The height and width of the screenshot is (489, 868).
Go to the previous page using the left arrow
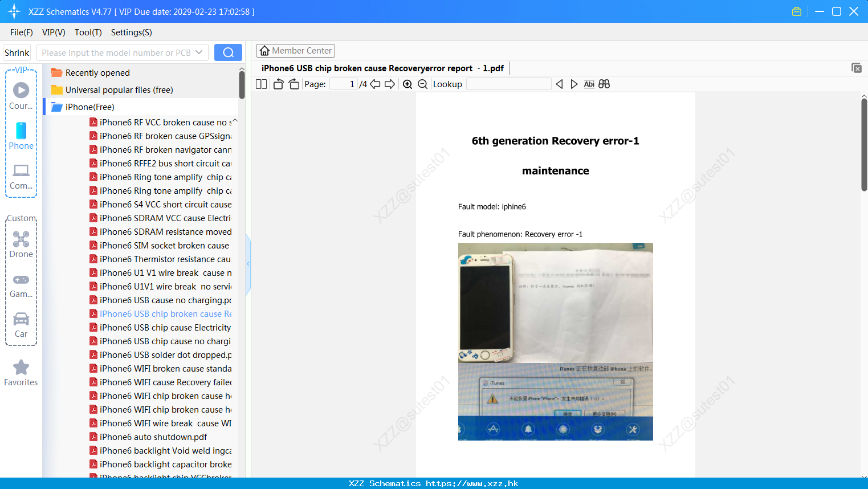375,84
